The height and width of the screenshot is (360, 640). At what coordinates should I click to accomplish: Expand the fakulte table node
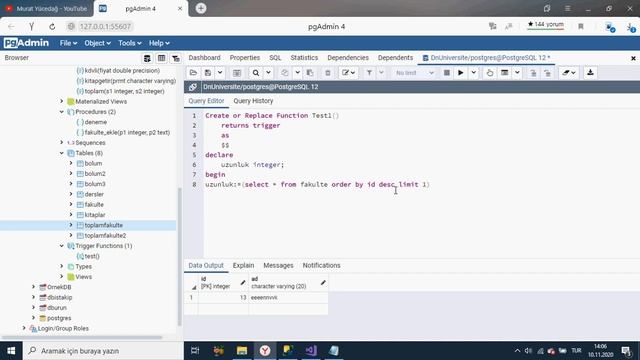coord(71,204)
